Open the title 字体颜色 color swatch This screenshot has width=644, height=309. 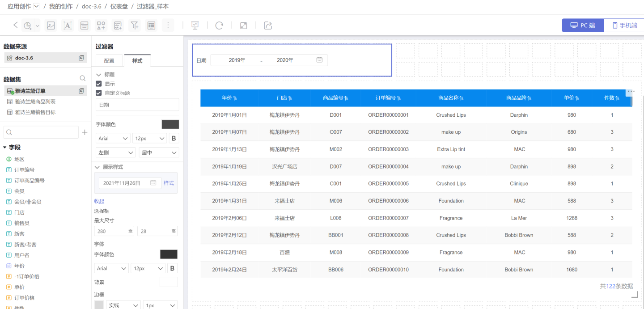pos(170,124)
